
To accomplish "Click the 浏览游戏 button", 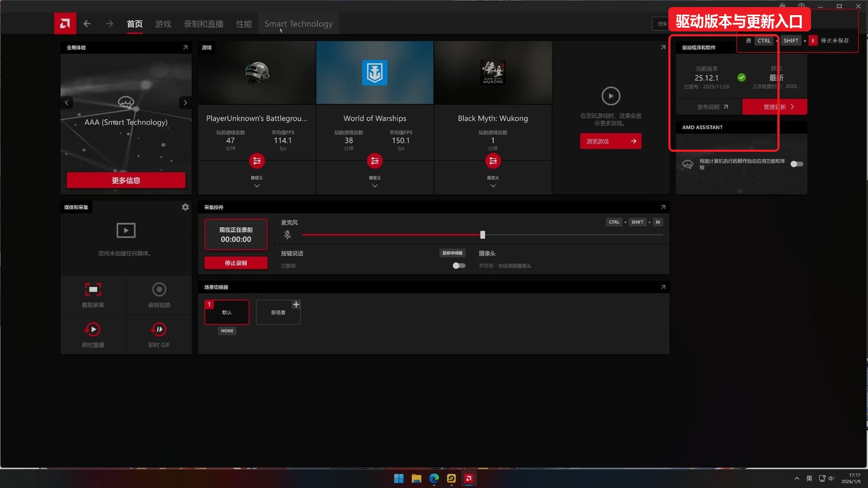I will [610, 141].
